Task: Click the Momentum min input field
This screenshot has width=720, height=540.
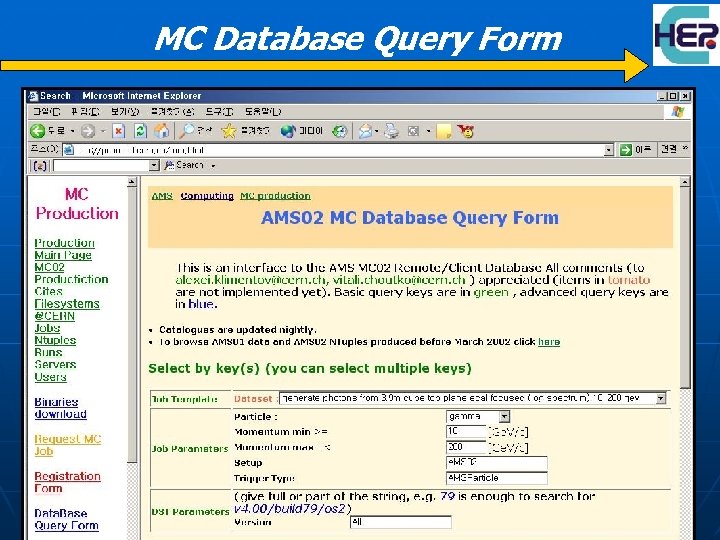Action: 466,432
